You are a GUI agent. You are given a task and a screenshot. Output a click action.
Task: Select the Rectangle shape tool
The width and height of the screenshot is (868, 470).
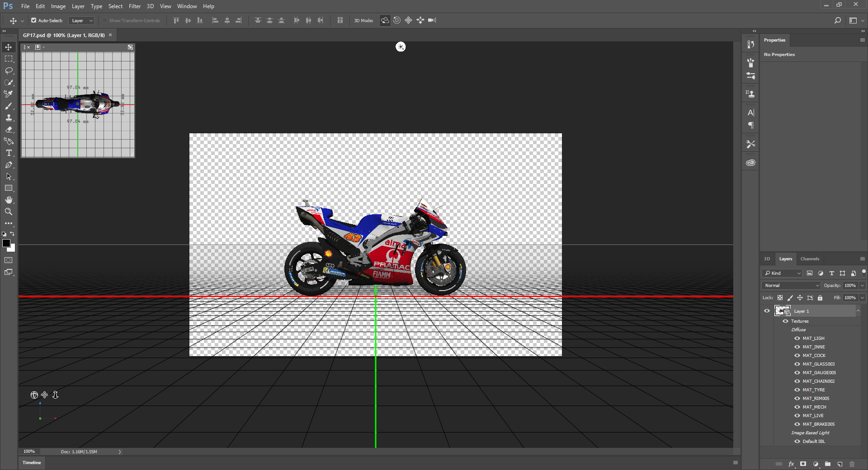click(9, 188)
